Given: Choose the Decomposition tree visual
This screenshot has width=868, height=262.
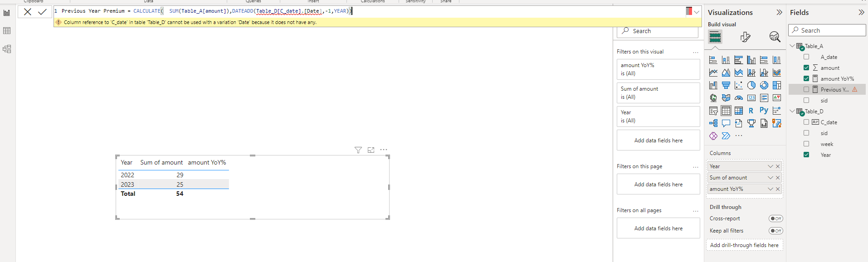Looking at the screenshot, I should pyautogui.click(x=713, y=123).
